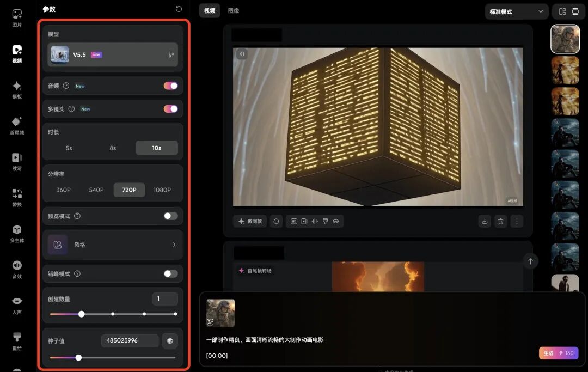The height and width of the screenshot is (372, 588).
Task: Open the 图片 tool in the left sidebar
Action: 16,17
